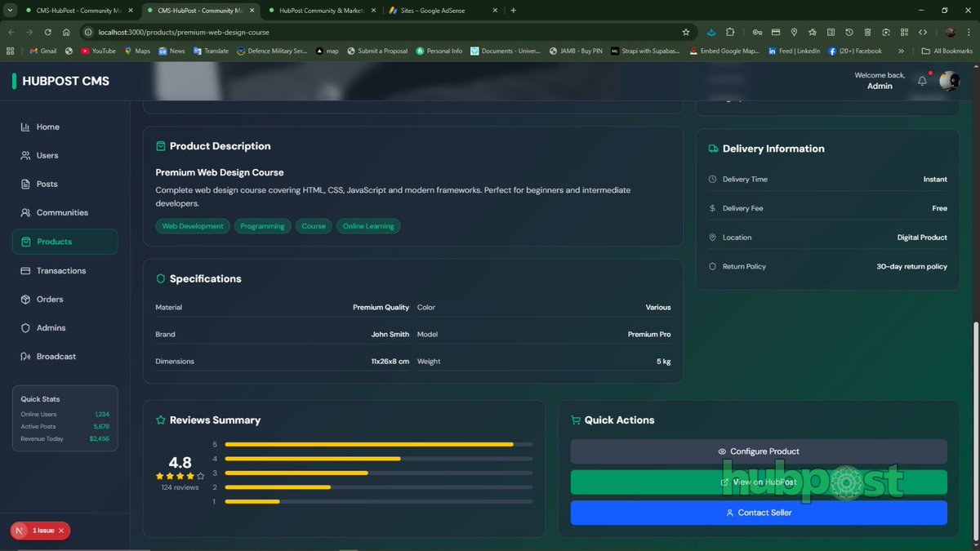This screenshot has height=551, width=980.
Task: Open the browser Extensions puzzle icon
Action: [x=730, y=32]
